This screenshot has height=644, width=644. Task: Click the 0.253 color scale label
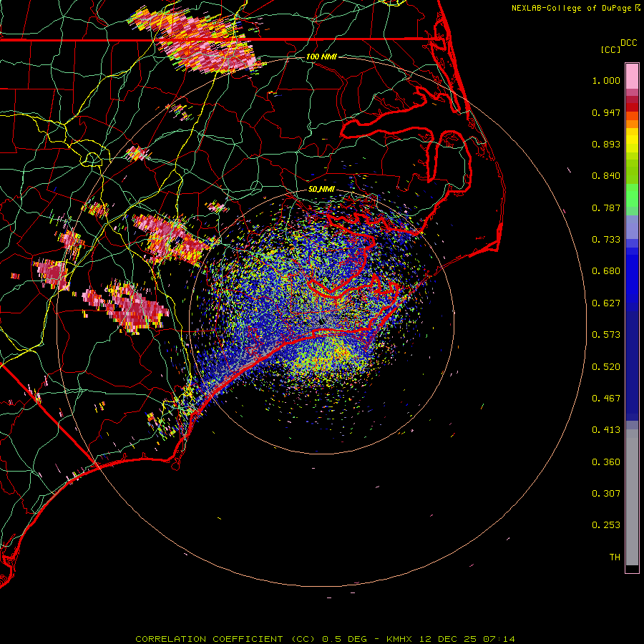pos(606,525)
